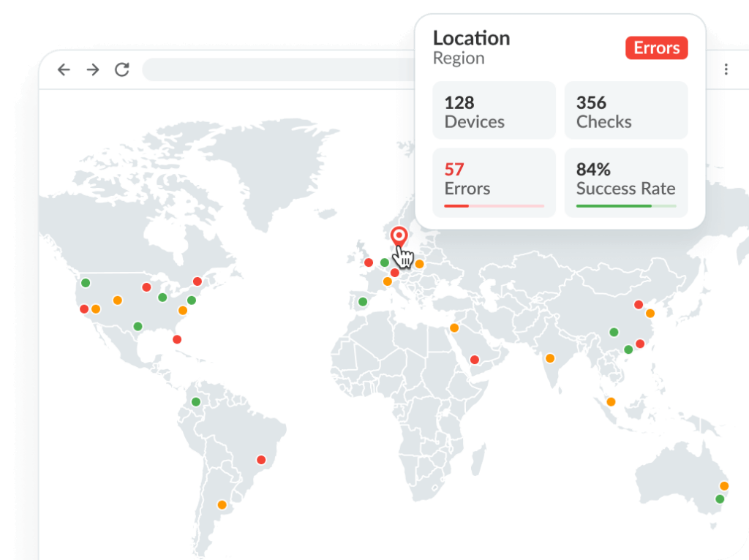Click the red Errors badge
Image resolution: width=749 pixels, height=560 pixels.
[x=656, y=48]
